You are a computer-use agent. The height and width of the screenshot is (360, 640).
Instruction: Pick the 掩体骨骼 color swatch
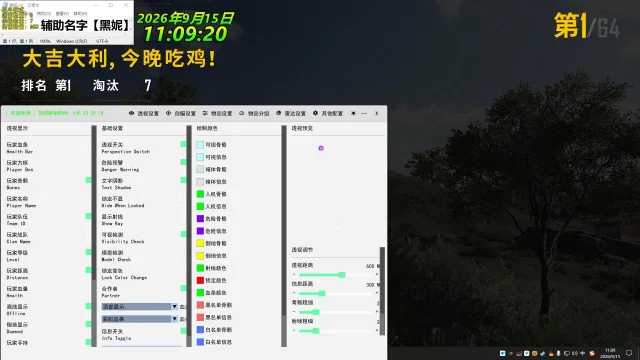point(200,169)
